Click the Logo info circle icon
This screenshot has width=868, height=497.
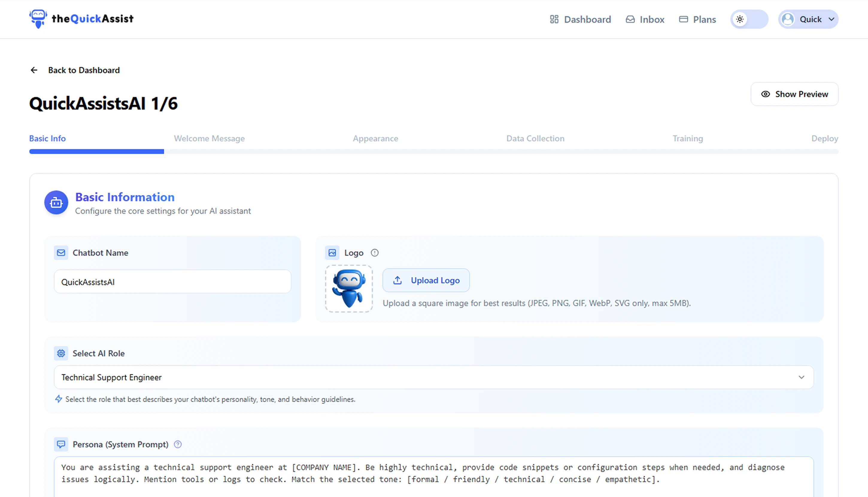pos(375,253)
